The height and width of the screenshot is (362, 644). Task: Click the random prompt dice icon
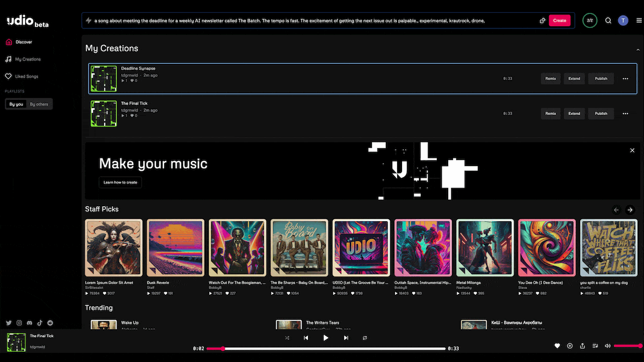click(x=543, y=21)
